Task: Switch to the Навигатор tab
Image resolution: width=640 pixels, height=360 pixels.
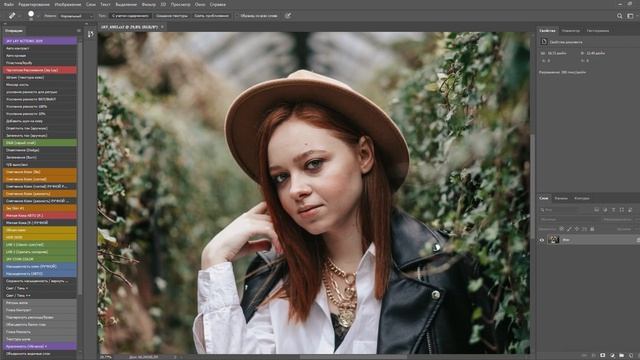Action: (x=571, y=31)
